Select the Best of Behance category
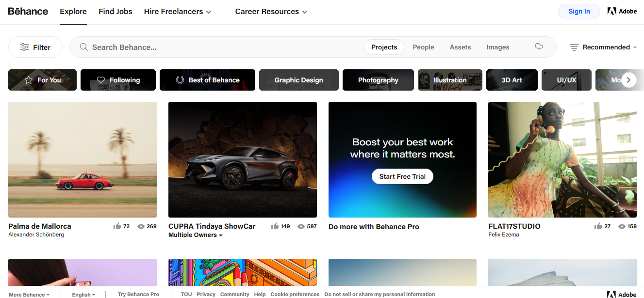 point(207,80)
